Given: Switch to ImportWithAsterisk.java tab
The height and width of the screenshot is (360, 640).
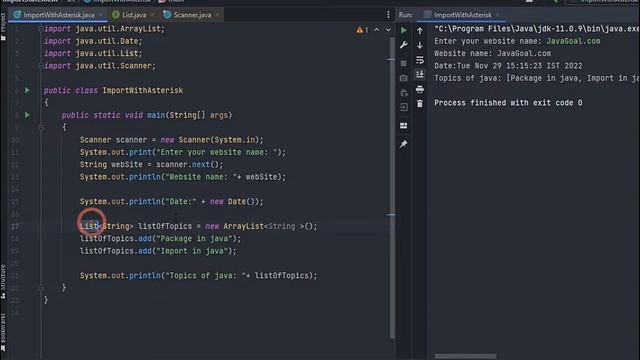Looking at the screenshot, I should (59, 15).
